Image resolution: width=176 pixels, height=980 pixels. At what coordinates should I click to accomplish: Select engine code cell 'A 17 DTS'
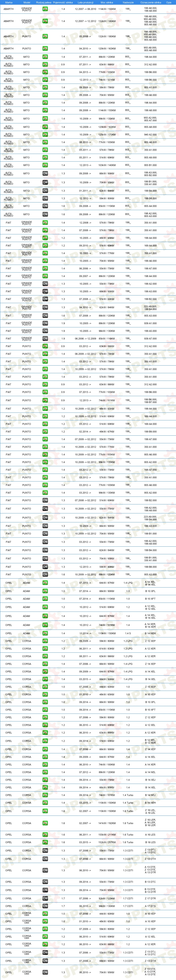[x=151, y=906]
